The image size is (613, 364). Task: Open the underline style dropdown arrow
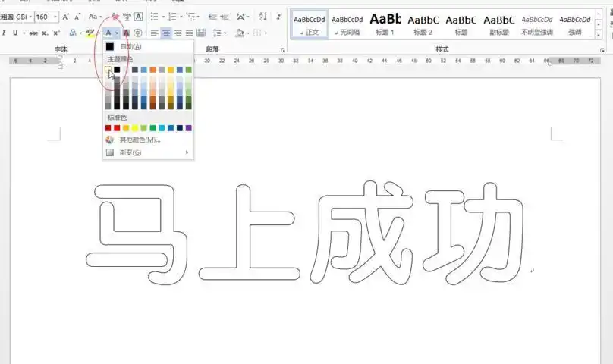click(x=24, y=33)
